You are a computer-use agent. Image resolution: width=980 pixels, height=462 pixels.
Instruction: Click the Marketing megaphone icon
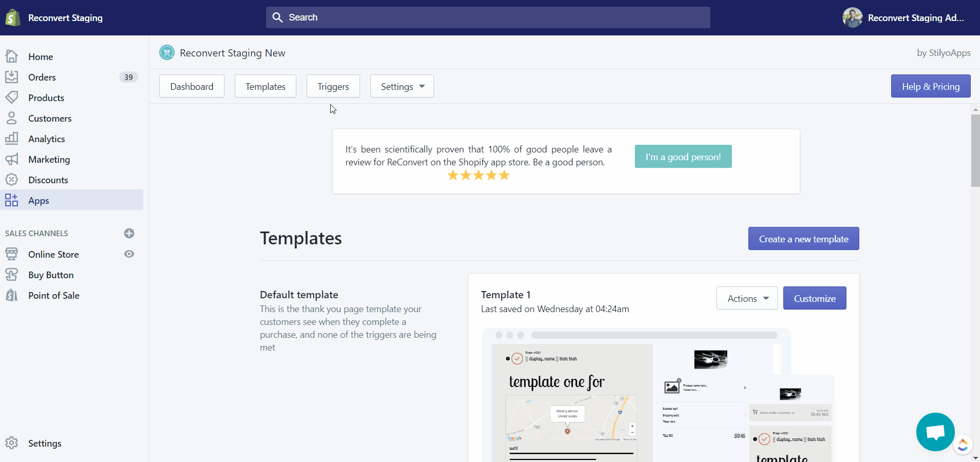[x=11, y=159]
